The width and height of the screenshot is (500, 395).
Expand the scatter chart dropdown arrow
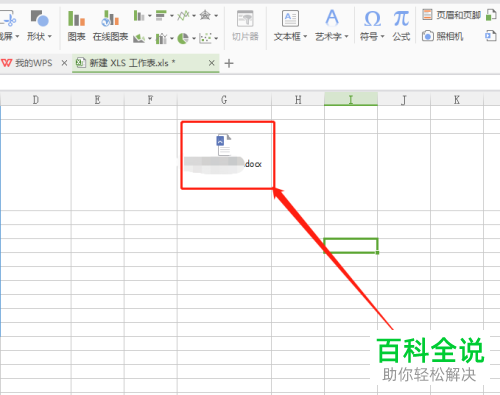(216, 38)
